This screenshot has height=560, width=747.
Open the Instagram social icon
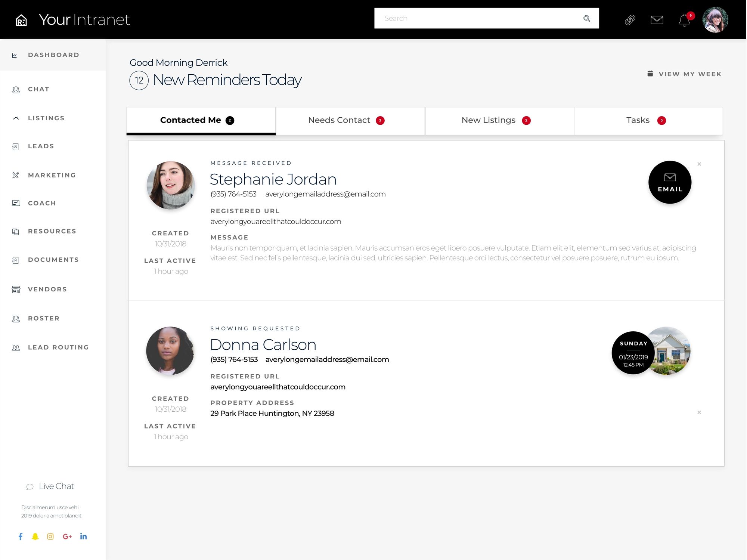click(50, 536)
